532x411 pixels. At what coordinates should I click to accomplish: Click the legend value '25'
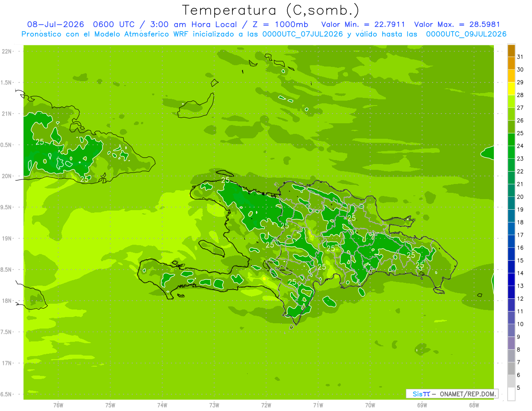coord(520,133)
